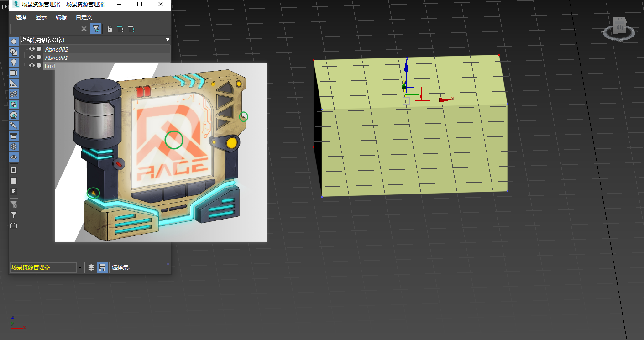Toggle Display Helpers ruler-triangle icon
The height and width of the screenshot is (340, 644).
pyautogui.click(x=14, y=84)
